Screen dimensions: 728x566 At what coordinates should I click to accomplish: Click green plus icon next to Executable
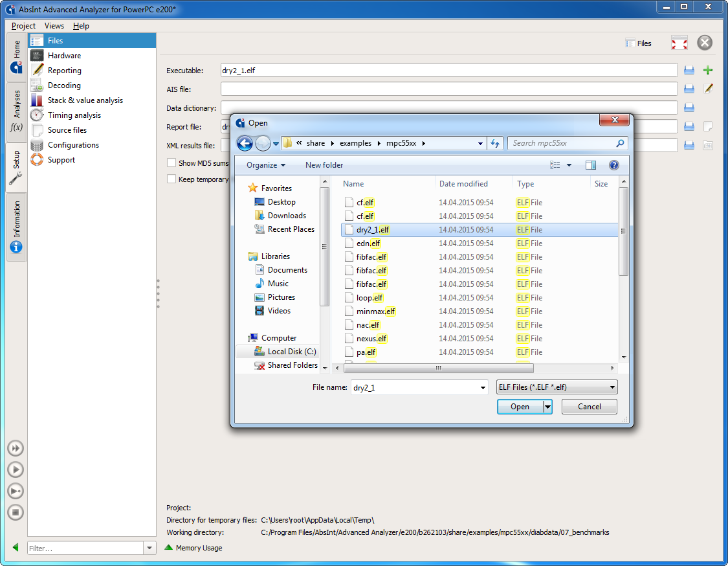[x=707, y=70]
